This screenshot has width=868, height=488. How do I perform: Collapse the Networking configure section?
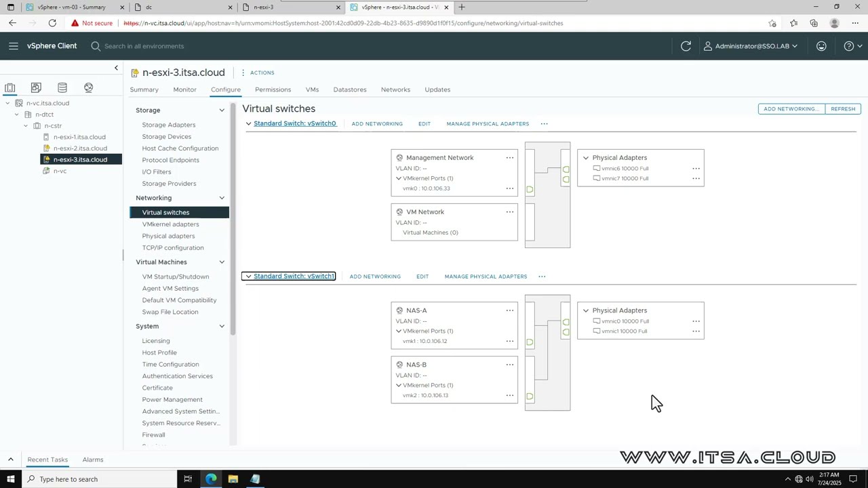point(222,198)
